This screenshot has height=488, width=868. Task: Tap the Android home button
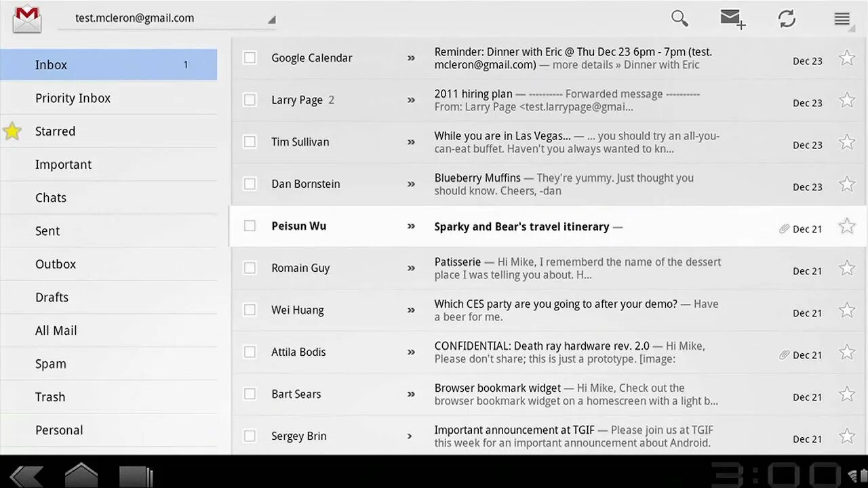[x=81, y=475]
